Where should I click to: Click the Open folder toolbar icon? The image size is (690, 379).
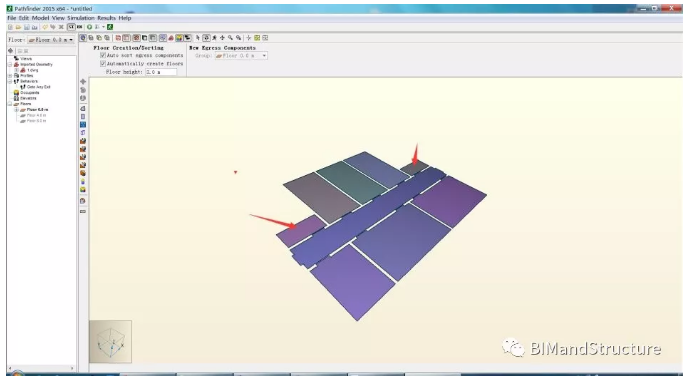pos(18,27)
